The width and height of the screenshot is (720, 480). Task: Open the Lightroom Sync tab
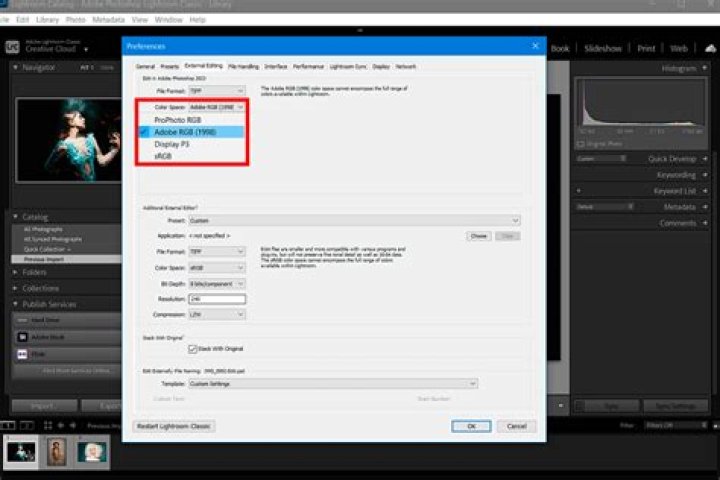[348, 67]
